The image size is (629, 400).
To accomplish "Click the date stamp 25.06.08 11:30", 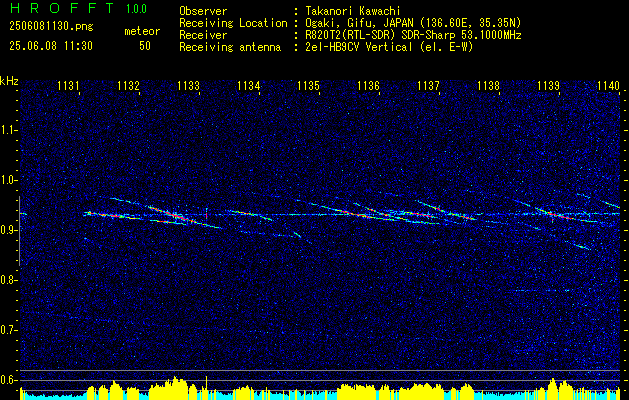I will point(51,46).
